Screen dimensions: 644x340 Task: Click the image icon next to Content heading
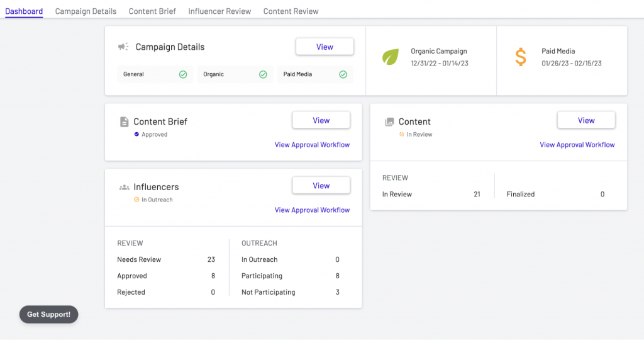click(x=389, y=122)
